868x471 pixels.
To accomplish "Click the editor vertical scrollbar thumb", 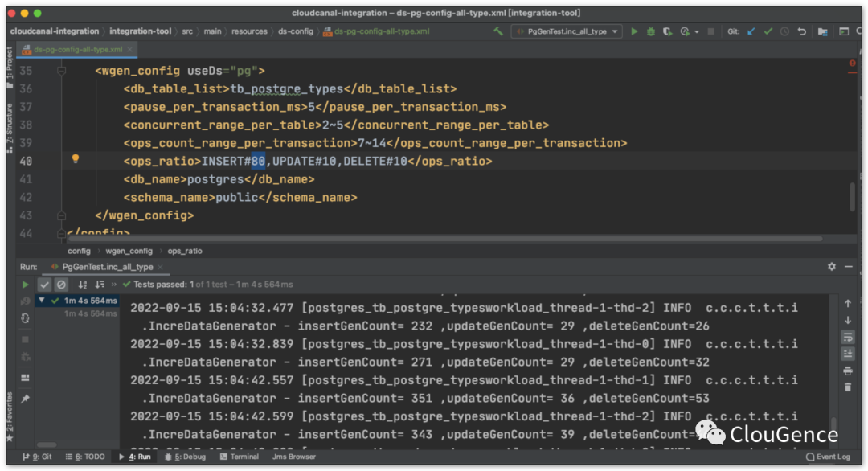I will click(x=853, y=197).
